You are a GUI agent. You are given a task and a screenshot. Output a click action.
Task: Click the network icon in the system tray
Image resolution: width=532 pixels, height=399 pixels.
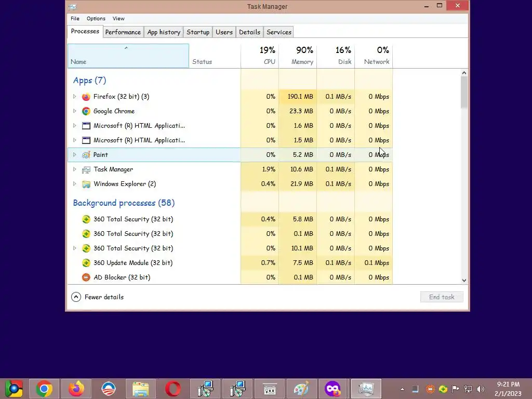click(x=468, y=389)
